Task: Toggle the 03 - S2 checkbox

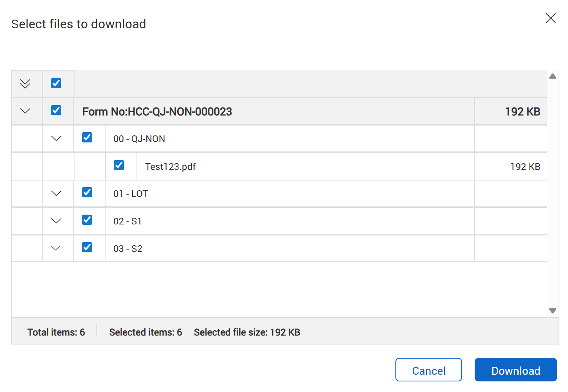Action: [87, 247]
